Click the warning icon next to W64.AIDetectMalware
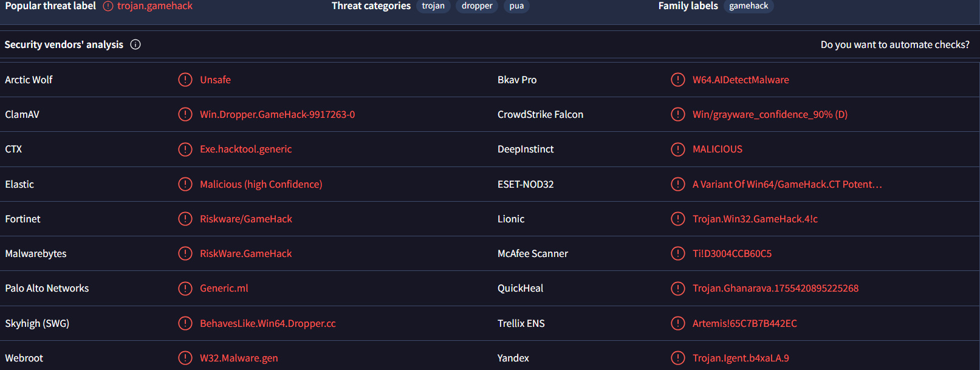The width and height of the screenshot is (980, 370). coord(677,80)
